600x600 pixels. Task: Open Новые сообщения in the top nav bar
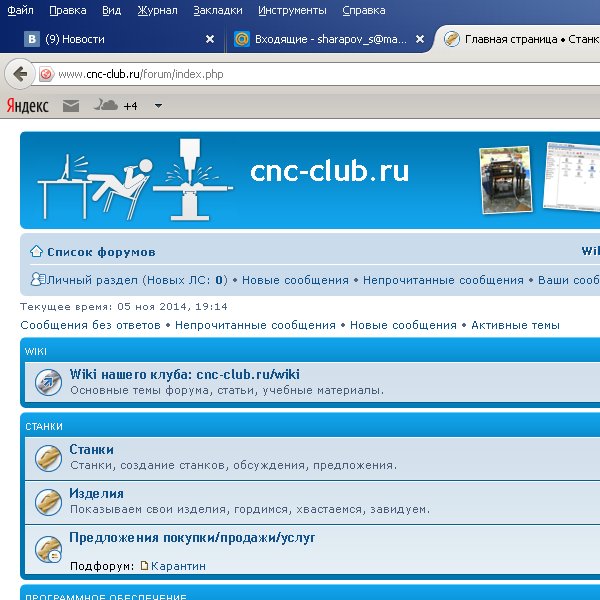(295, 280)
